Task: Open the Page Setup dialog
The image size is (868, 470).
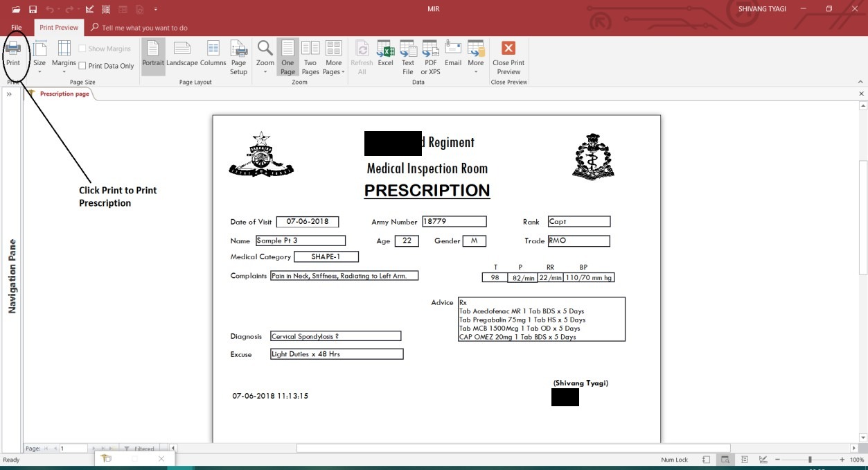Action: coord(238,57)
